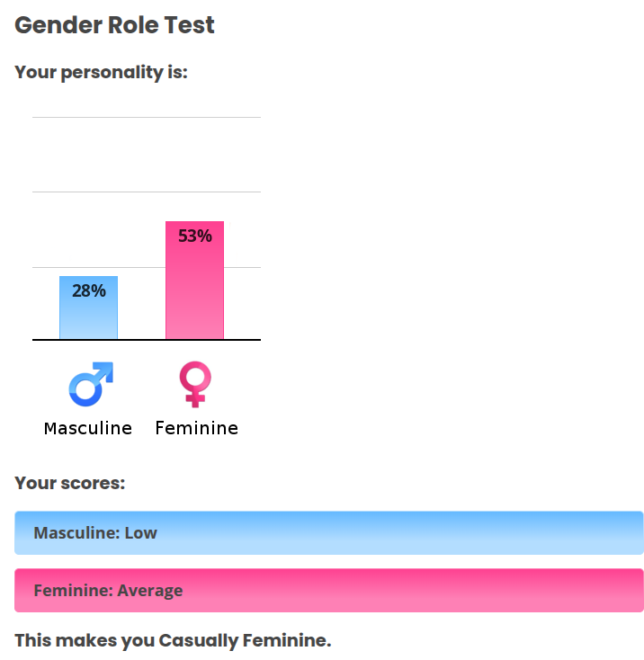The width and height of the screenshot is (644, 660).
Task: Select the 'Feminine' label under the chart
Action: [x=196, y=428]
